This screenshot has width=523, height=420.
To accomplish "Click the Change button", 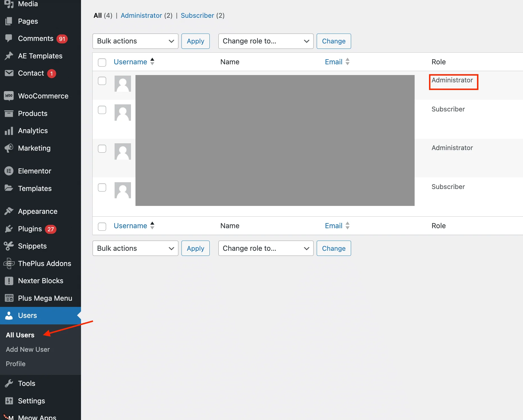I will pos(334,41).
